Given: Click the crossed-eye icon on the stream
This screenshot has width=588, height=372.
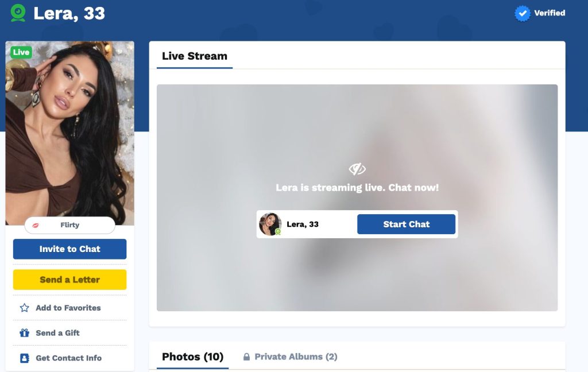Looking at the screenshot, I should click(357, 169).
